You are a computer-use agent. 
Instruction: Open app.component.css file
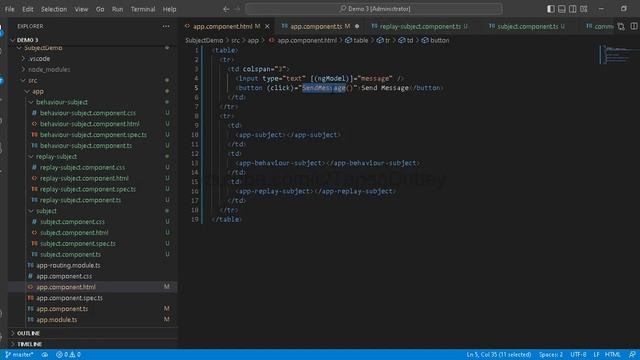[x=64, y=276]
